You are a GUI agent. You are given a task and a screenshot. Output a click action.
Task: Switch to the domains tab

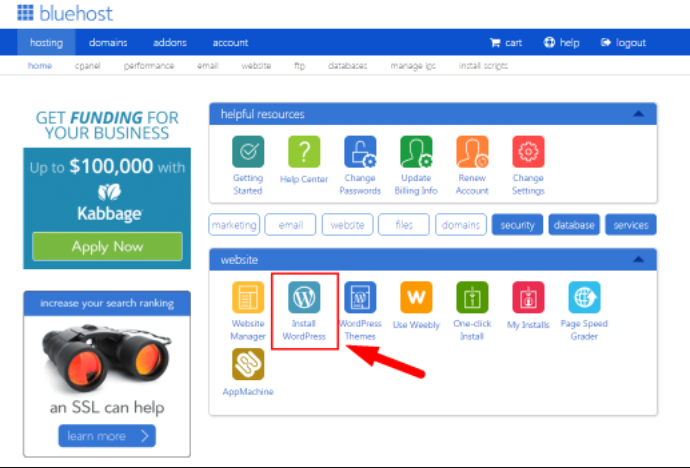click(x=107, y=43)
